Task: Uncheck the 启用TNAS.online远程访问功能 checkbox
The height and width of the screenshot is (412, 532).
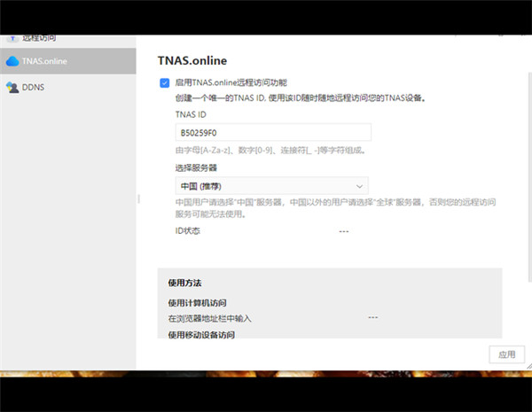Action: pos(164,82)
